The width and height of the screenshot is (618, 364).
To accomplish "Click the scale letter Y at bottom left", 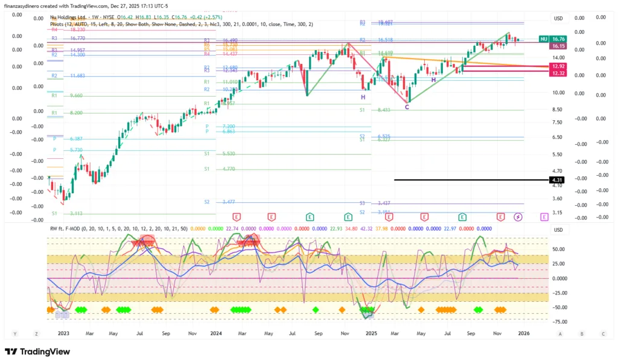I will [14, 333].
